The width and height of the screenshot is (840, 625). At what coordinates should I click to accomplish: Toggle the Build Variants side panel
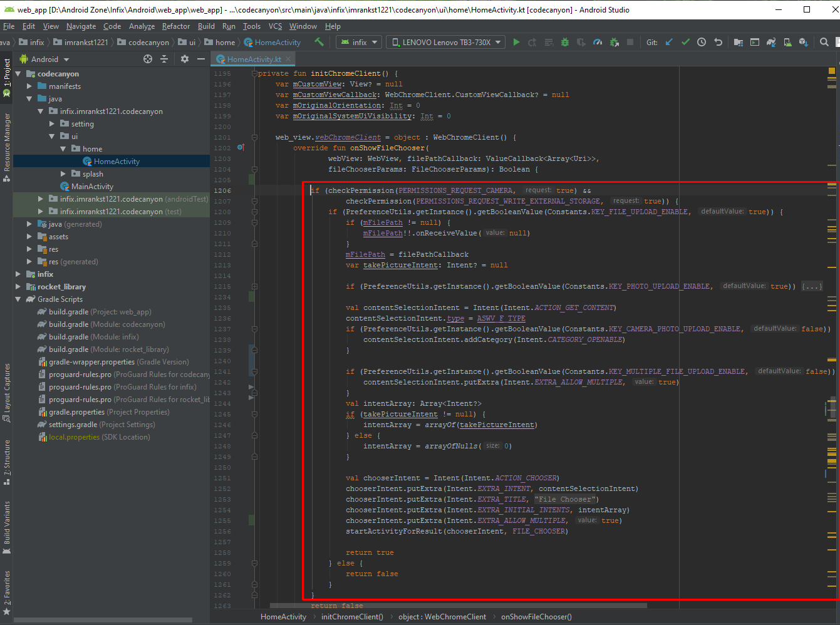point(7,526)
